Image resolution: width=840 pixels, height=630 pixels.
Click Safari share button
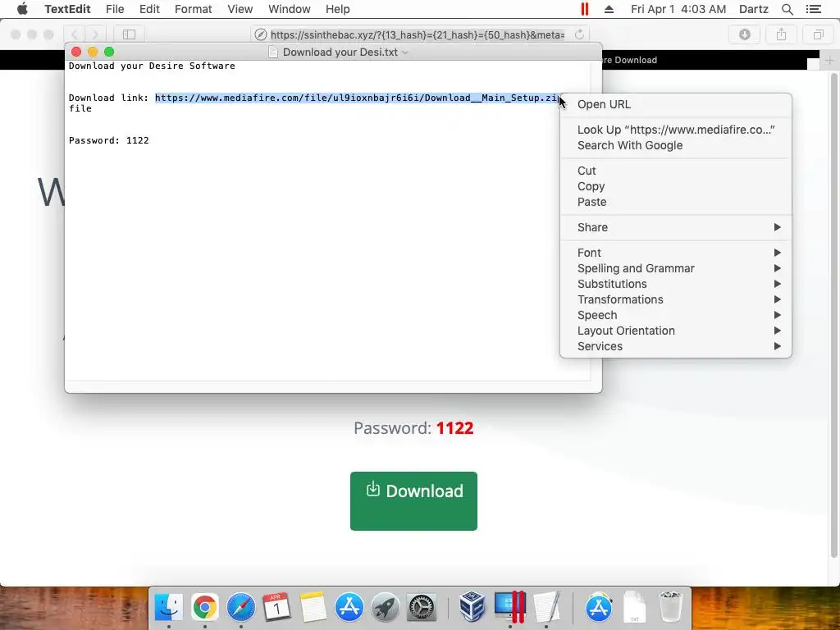click(x=781, y=34)
